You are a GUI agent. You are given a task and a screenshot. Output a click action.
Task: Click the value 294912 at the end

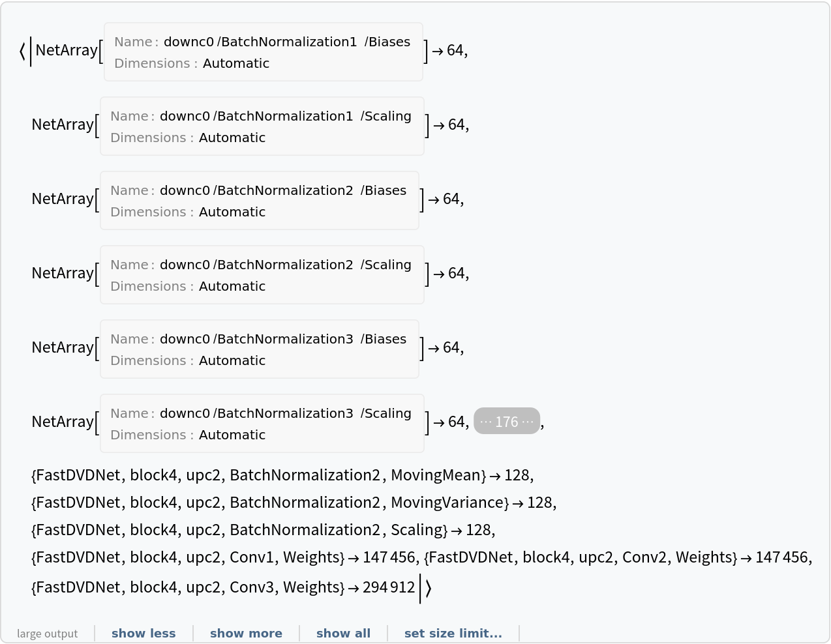(389, 587)
